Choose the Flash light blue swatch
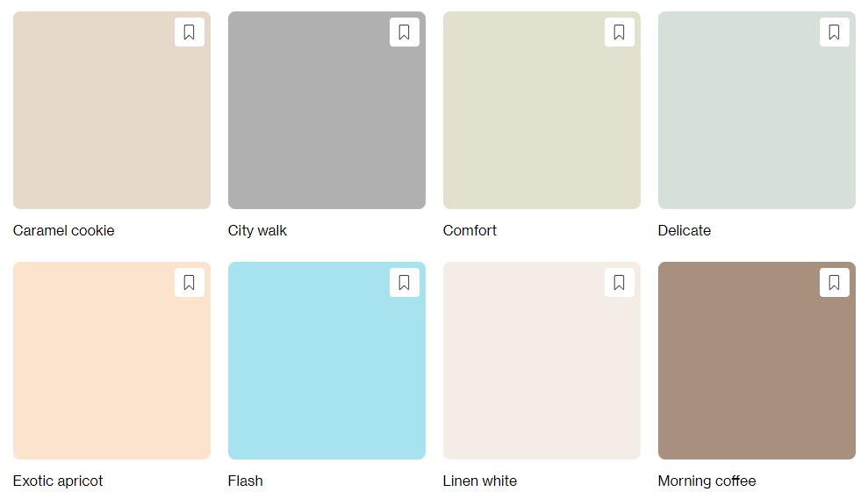Image resolution: width=868 pixels, height=499 pixels. coord(326,360)
